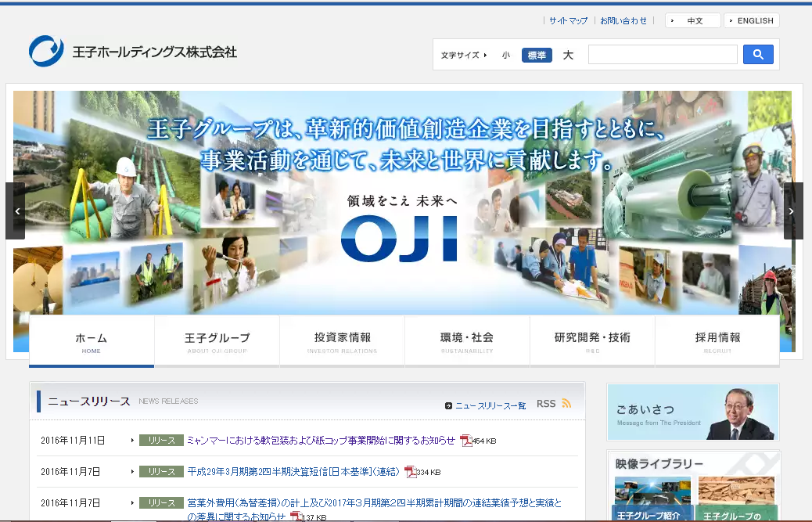Open the お問い合わせ link
The height and width of the screenshot is (522, 812).
point(623,20)
